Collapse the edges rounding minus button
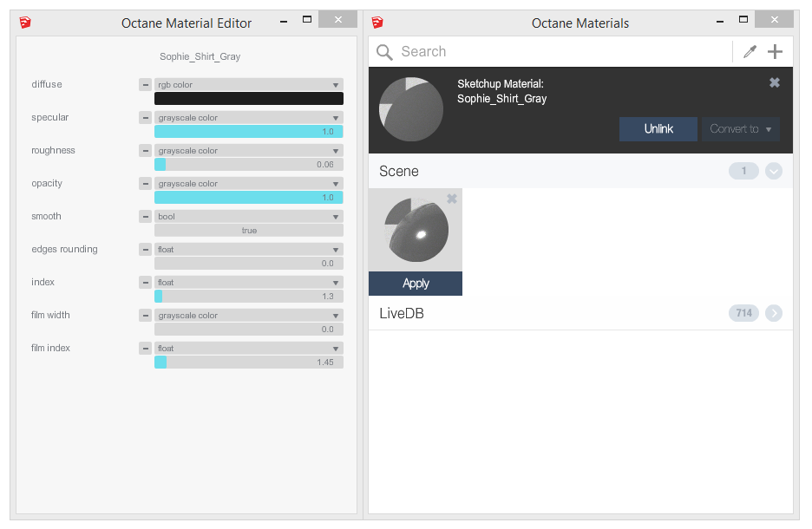Screen dimensions: 812x529 click(x=146, y=250)
